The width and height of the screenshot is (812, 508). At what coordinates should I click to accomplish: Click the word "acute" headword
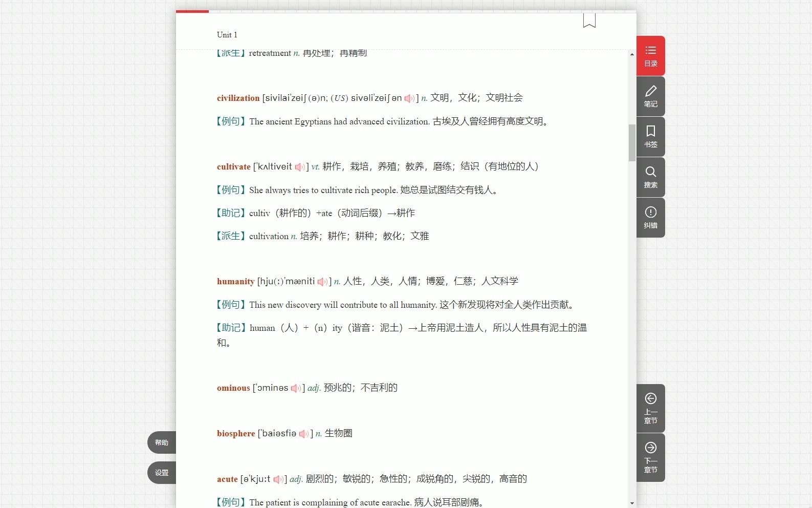coord(227,479)
